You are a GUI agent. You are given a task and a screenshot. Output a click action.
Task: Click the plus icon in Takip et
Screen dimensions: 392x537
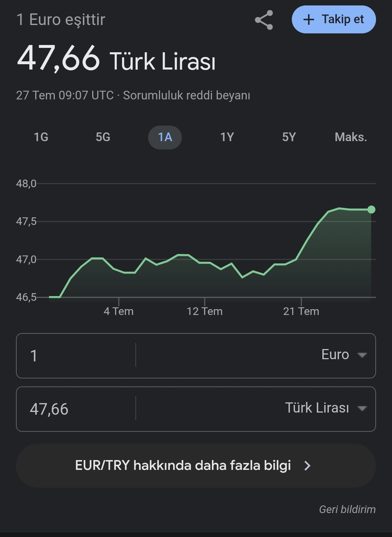(x=309, y=20)
